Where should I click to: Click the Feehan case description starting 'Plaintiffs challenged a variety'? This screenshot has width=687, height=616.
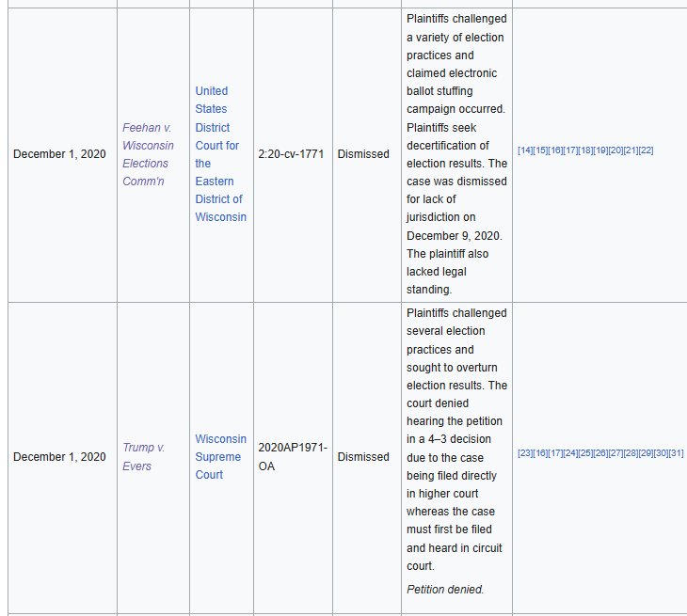click(x=456, y=154)
